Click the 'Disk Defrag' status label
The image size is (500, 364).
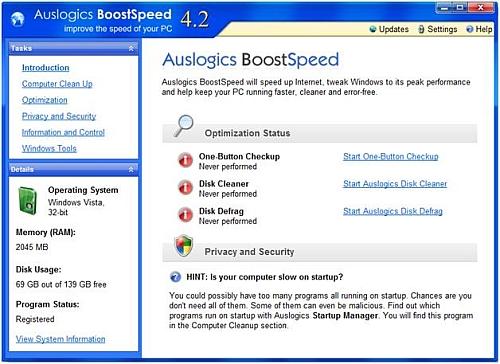click(x=221, y=211)
